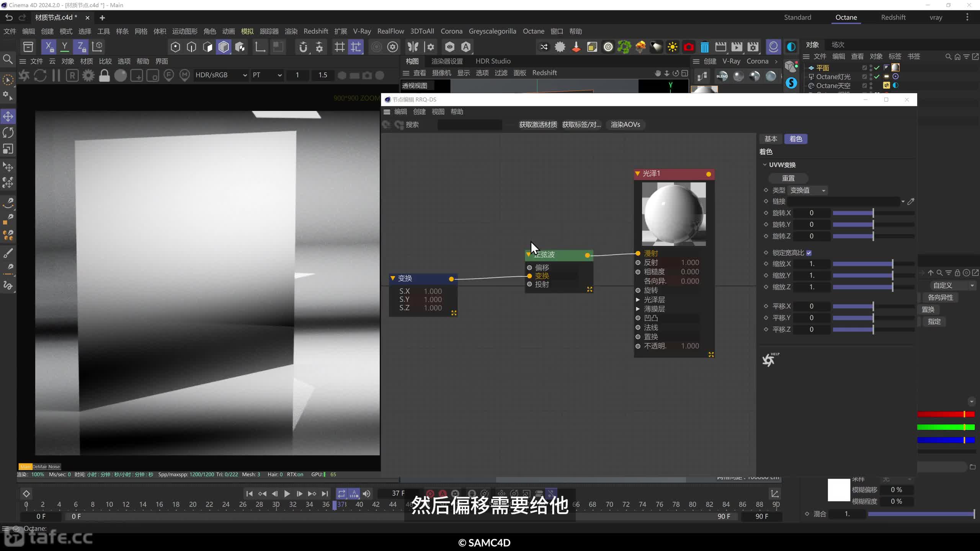Viewport: 980px width, 551px height.
Task: Click the 光泽1 material preview thumbnail
Action: point(674,214)
